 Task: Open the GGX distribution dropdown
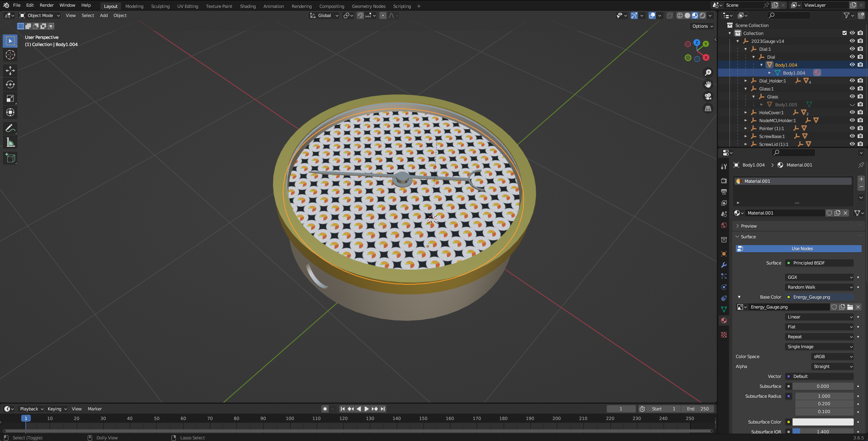click(x=820, y=277)
